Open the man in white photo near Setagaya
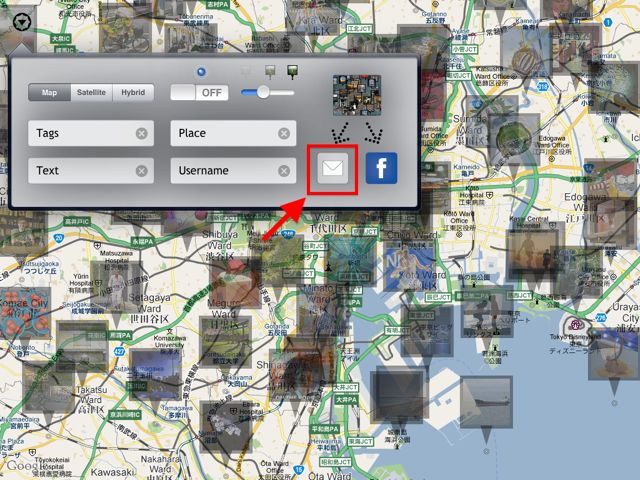The width and height of the screenshot is (640, 480). (x=116, y=287)
